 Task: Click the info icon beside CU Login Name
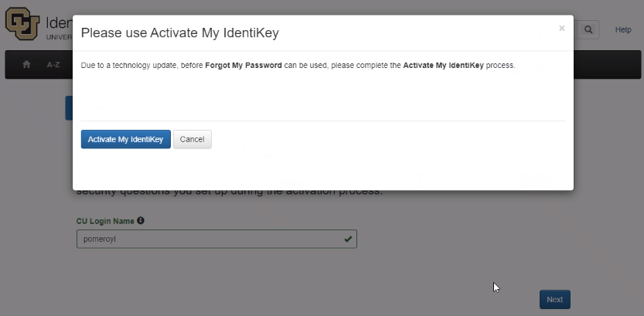141,221
